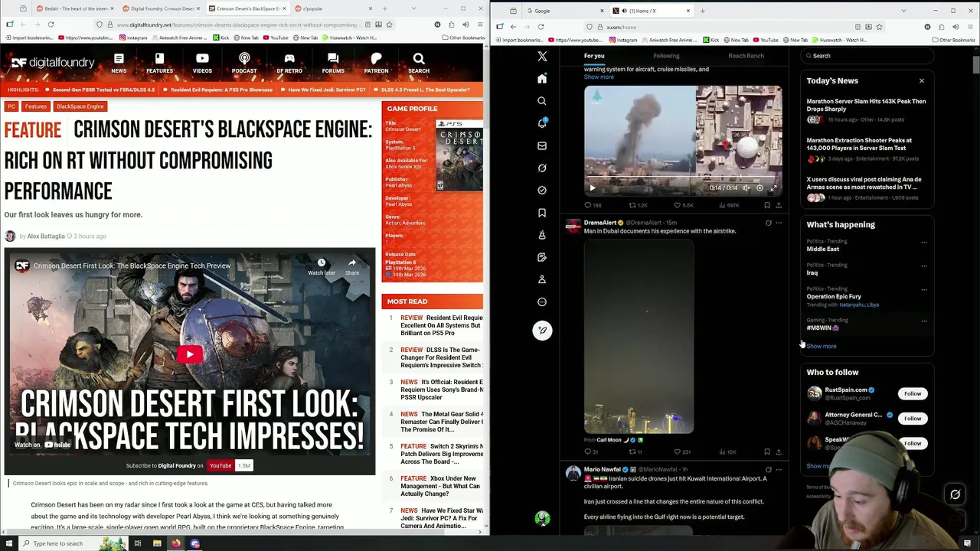
Task: Bookmark this page star in Digital Foundry window
Action: click(x=389, y=24)
